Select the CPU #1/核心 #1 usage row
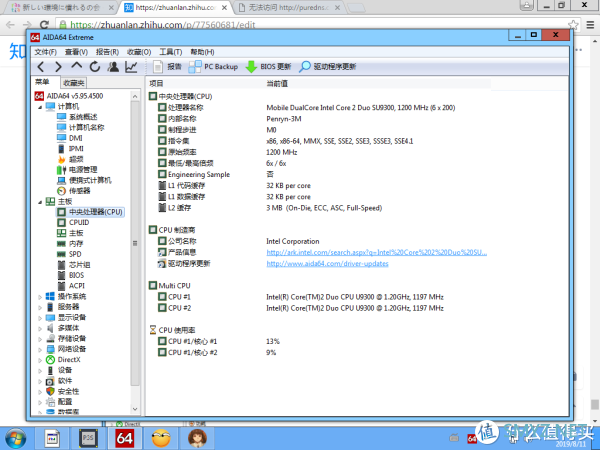Image resolution: width=600 pixels, height=450 pixels. pos(219,341)
